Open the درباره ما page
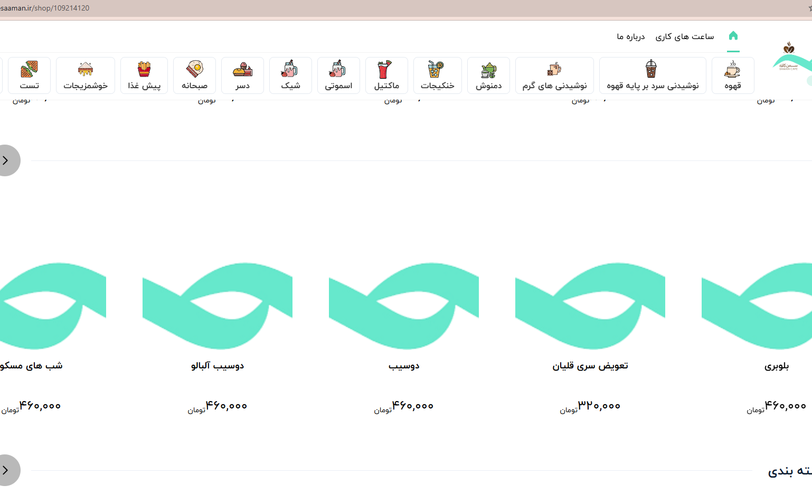Image resolution: width=812 pixels, height=504 pixels. click(631, 36)
